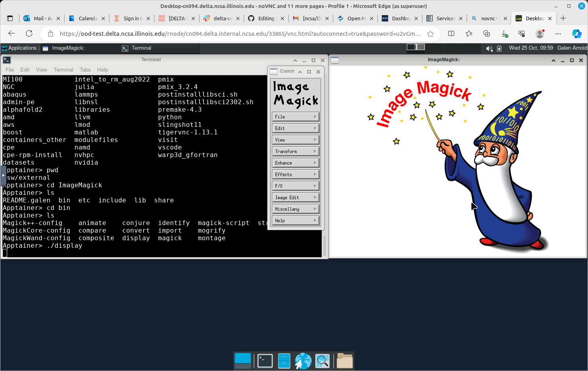
Task: Open Help in the ImageMagick command widget
Action: tap(295, 220)
